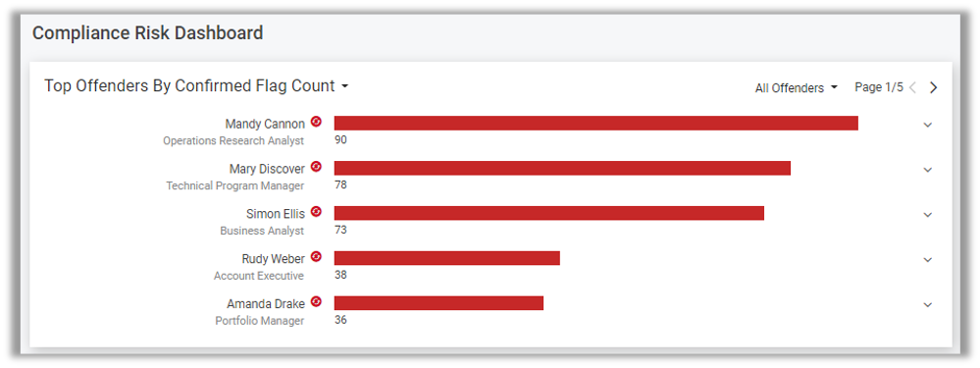Click the red flag icon beside Mandy Cannon
This screenshot has height=368, width=980.
(316, 122)
